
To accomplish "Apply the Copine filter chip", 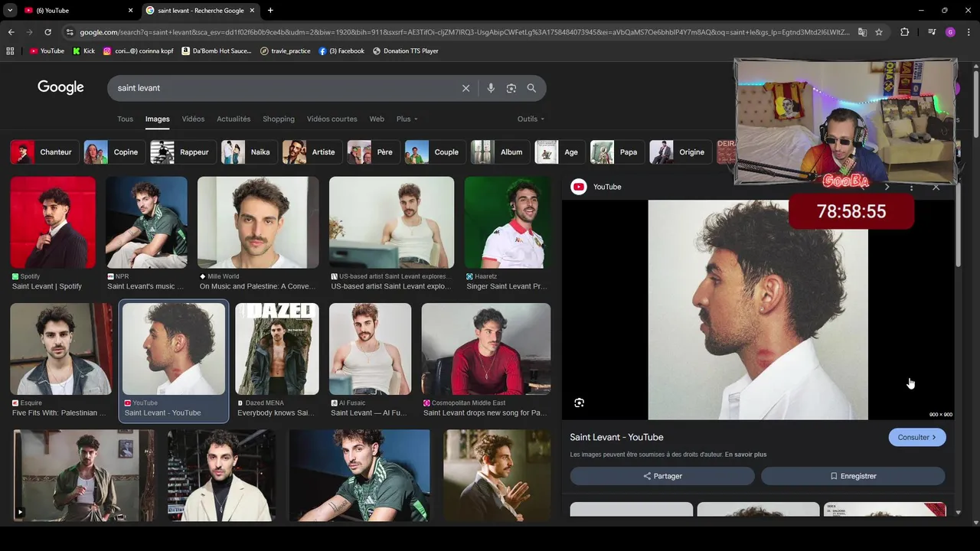I will tap(114, 152).
